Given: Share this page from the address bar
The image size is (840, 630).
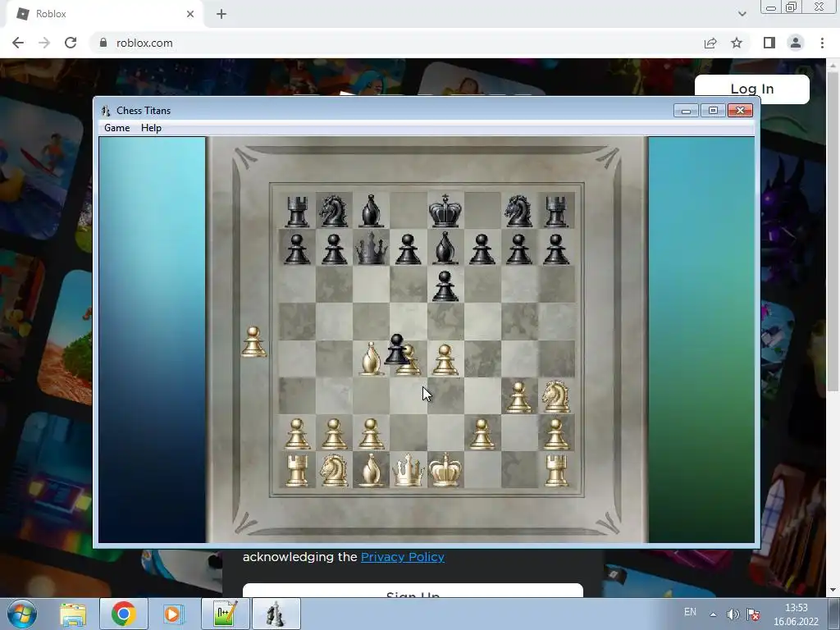Looking at the screenshot, I should click(710, 43).
